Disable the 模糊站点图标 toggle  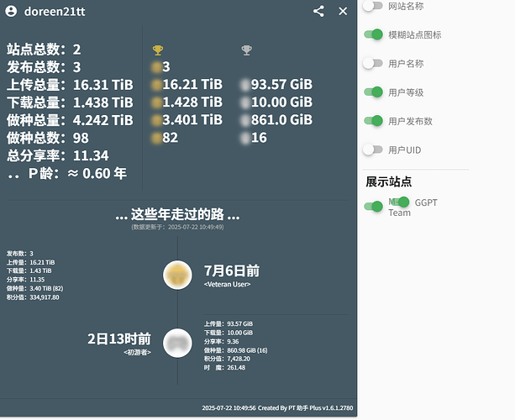pos(373,34)
